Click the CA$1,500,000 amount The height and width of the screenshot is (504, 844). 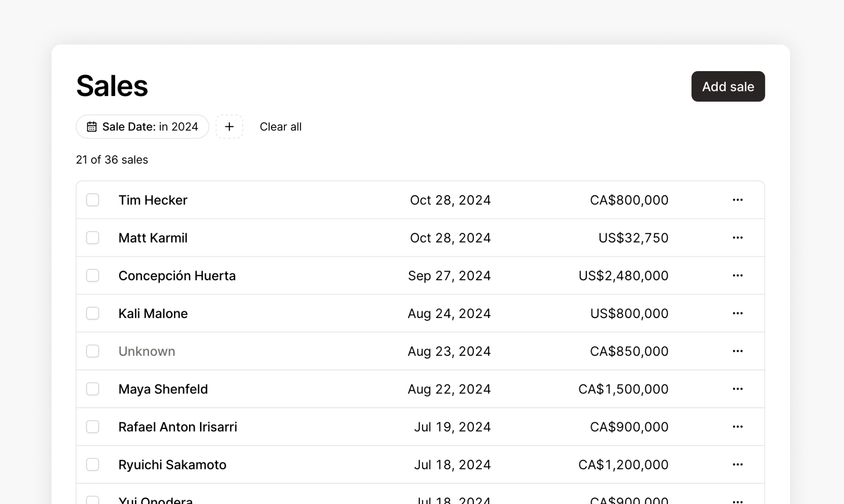623,389
